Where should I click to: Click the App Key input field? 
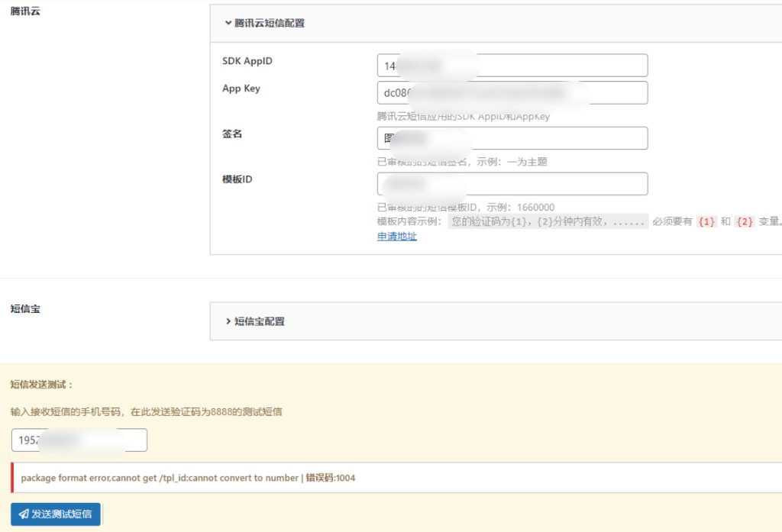point(512,93)
